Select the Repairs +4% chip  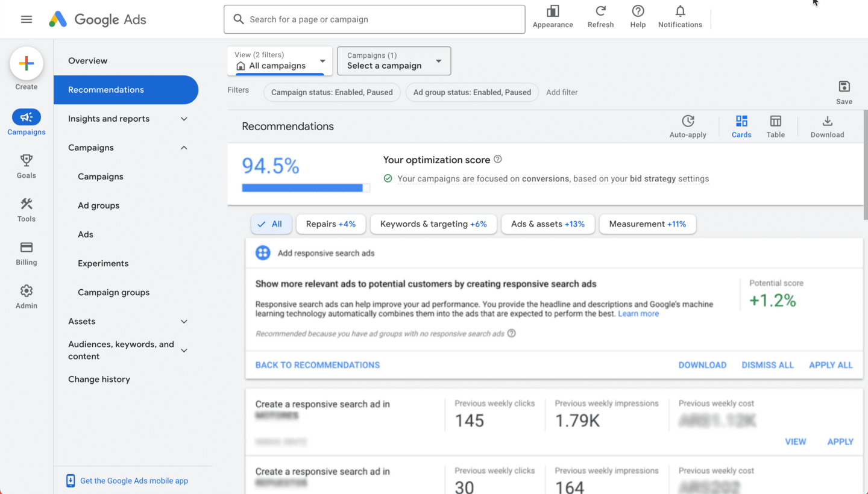[331, 224]
